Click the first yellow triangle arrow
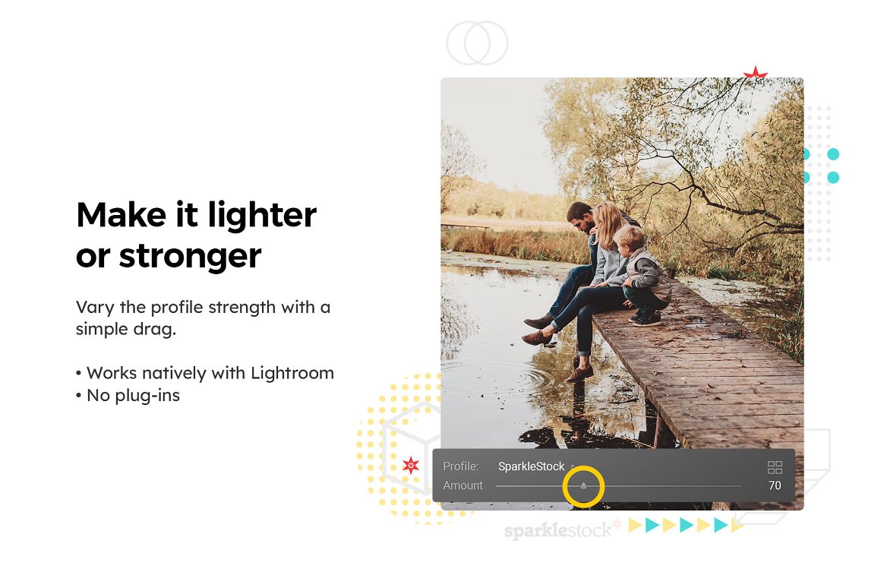This screenshot has height=588, width=881. click(635, 525)
